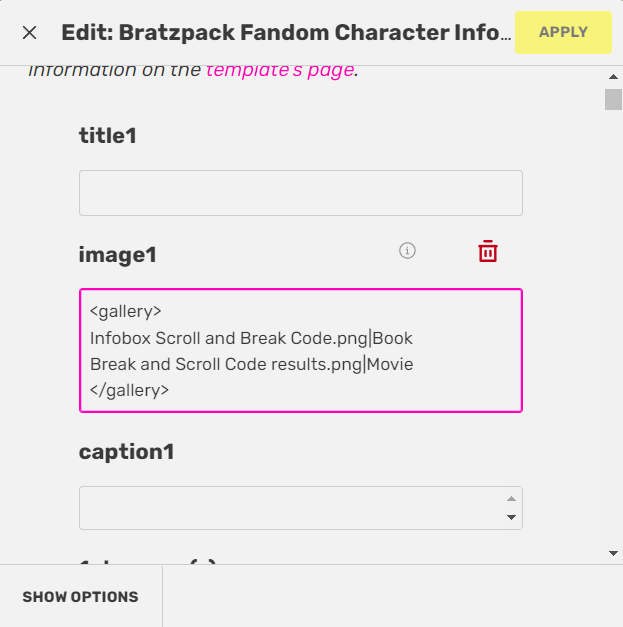This screenshot has width=623, height=627.
Task: Click the dialog title 'Edit: Bratzpack Fandom Character Info…'
Action: (280, 33)
